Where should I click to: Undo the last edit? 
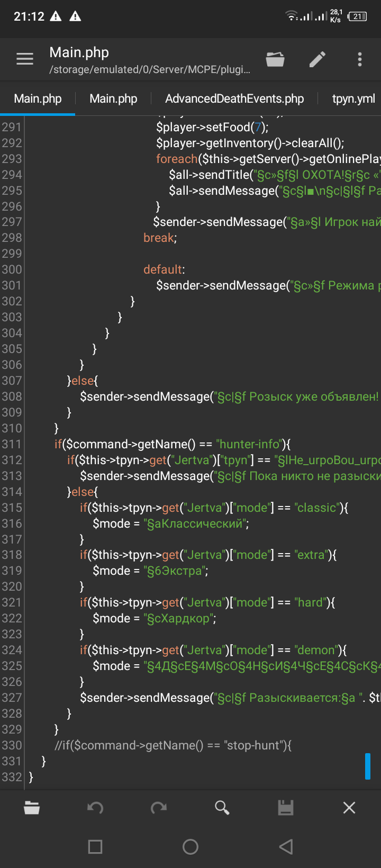(x=95, y=808)
